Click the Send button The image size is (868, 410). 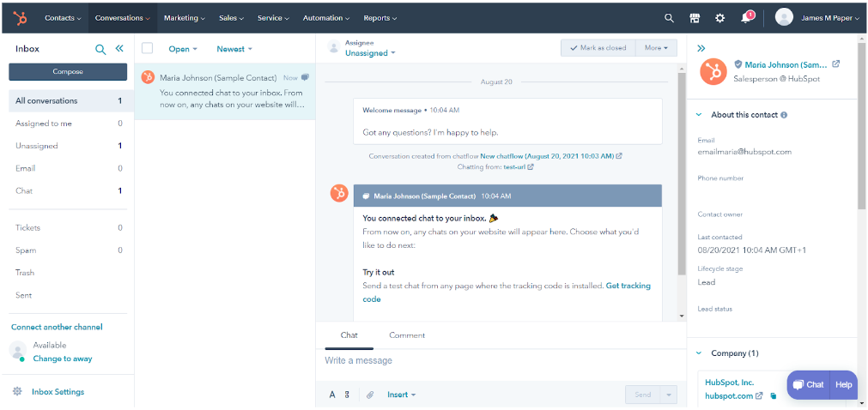(x=643, y=395)
